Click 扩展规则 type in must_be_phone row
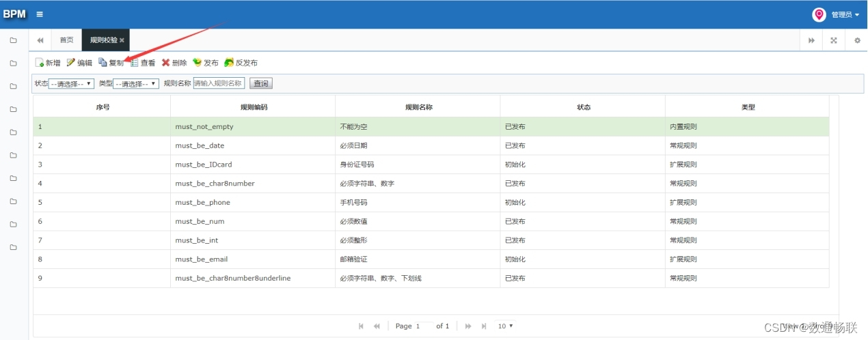Image resolution: width=868 pixels, height=340 pixels. (683, 203)
